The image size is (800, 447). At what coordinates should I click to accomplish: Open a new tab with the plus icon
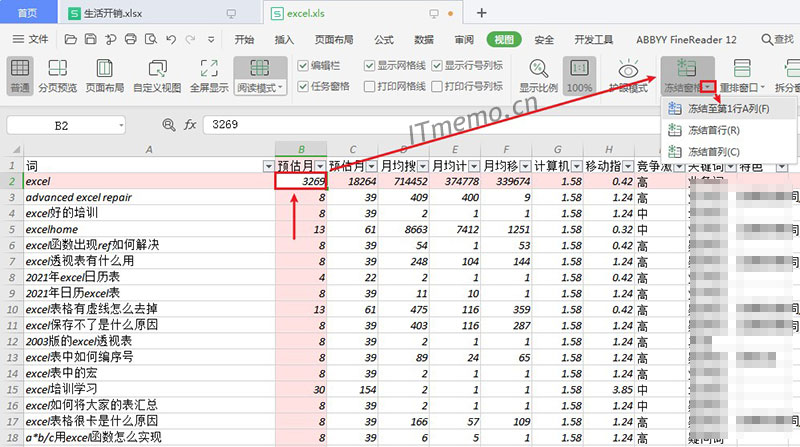pos(482,13)
